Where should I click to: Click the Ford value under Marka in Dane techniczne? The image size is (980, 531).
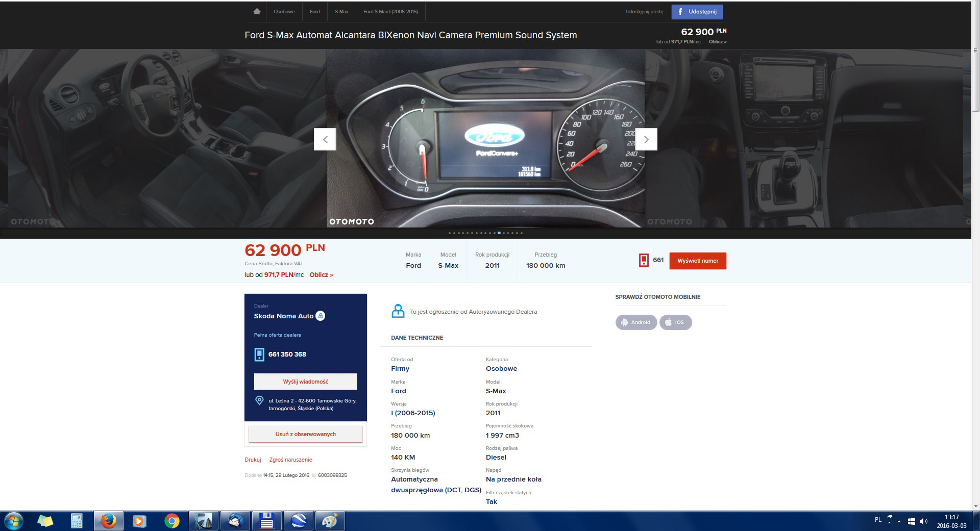pyautogui.click(x=399, y=391)
